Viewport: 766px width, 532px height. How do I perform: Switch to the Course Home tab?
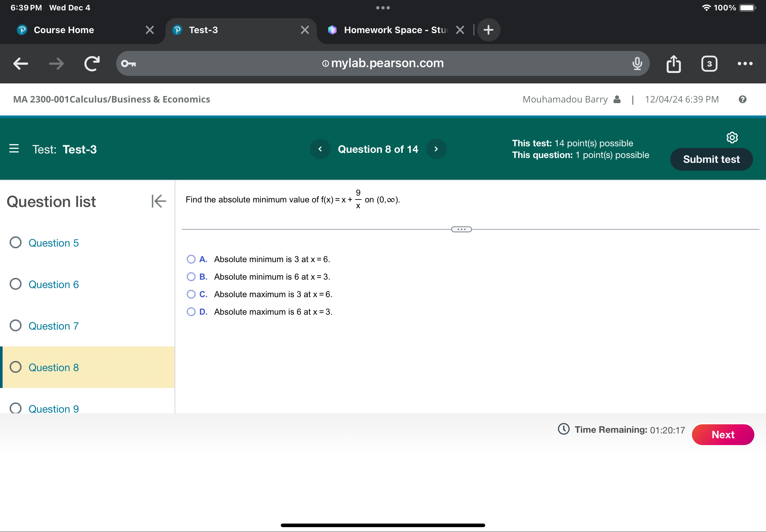click(83, 30)
